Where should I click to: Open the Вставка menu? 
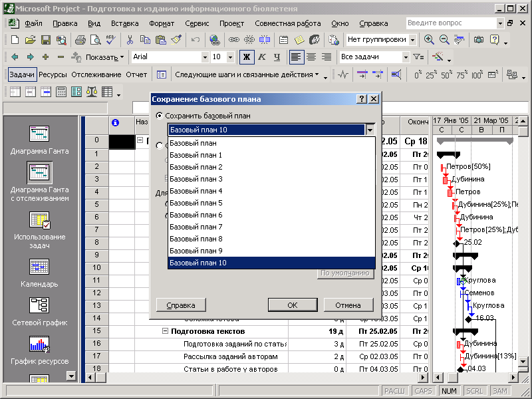(x=124, y=23)
